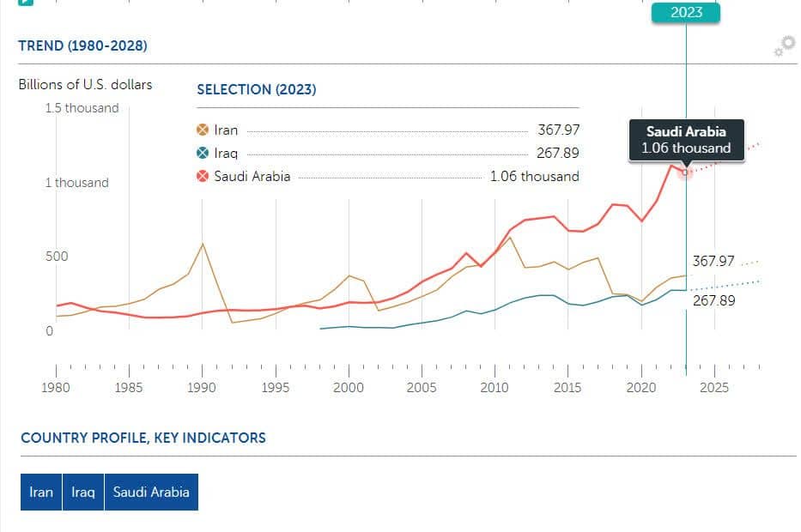The height and width of the screenshot is (532, 801).
Task: Click the 2020 label on the timeline
Action: point(641,388)
